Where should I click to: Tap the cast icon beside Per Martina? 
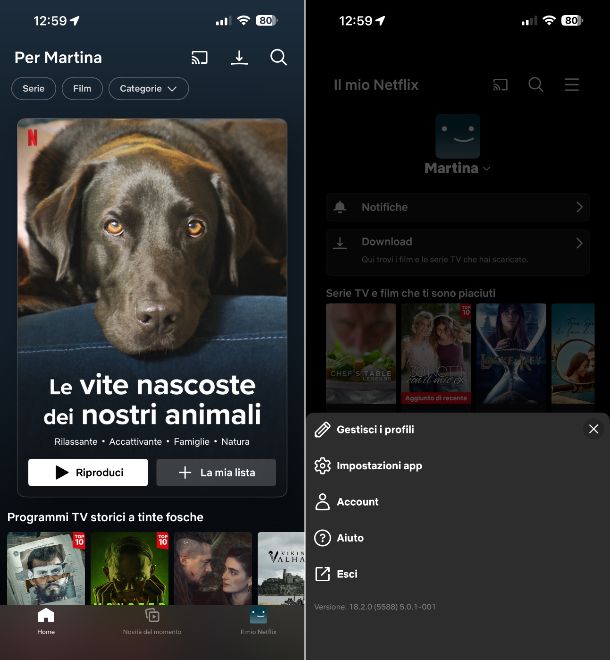click(x=200, y=57)
